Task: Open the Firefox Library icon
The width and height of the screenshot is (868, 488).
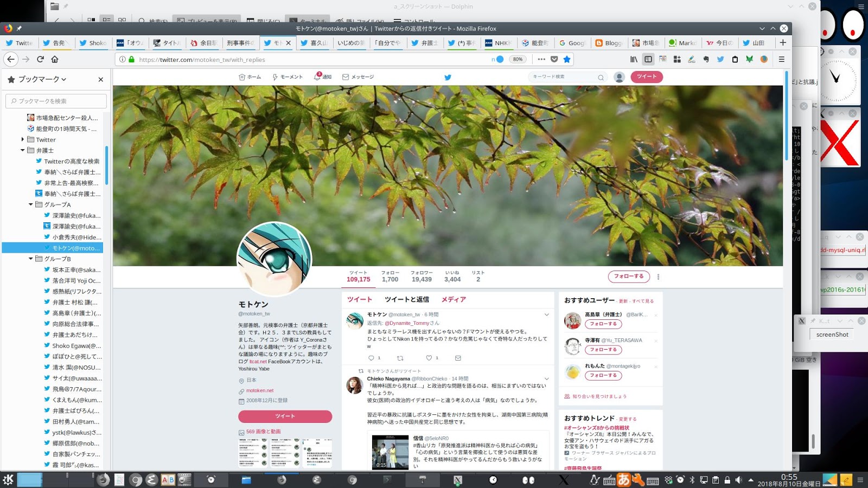Action: 634,59
